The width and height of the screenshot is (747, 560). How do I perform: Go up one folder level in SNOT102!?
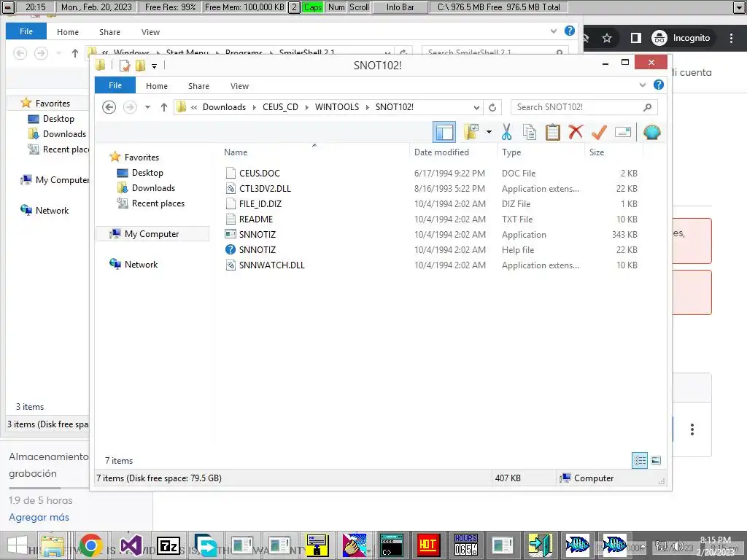[164, 107]
